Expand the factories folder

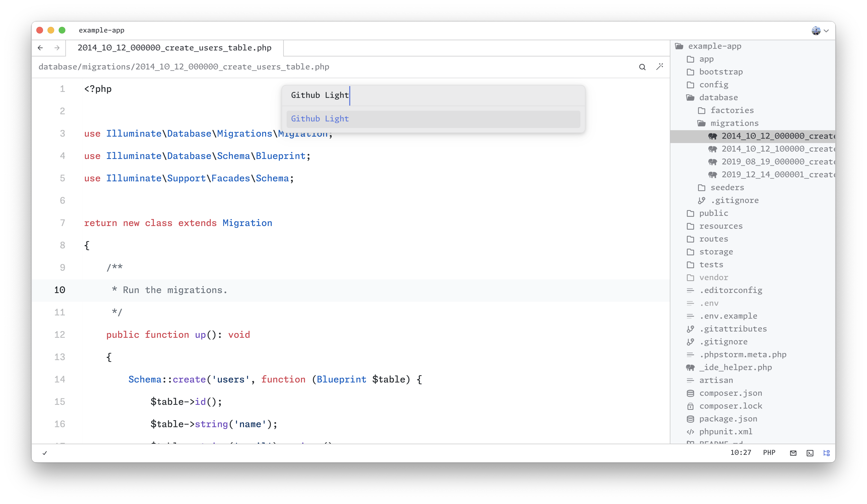tap(732, 110)
